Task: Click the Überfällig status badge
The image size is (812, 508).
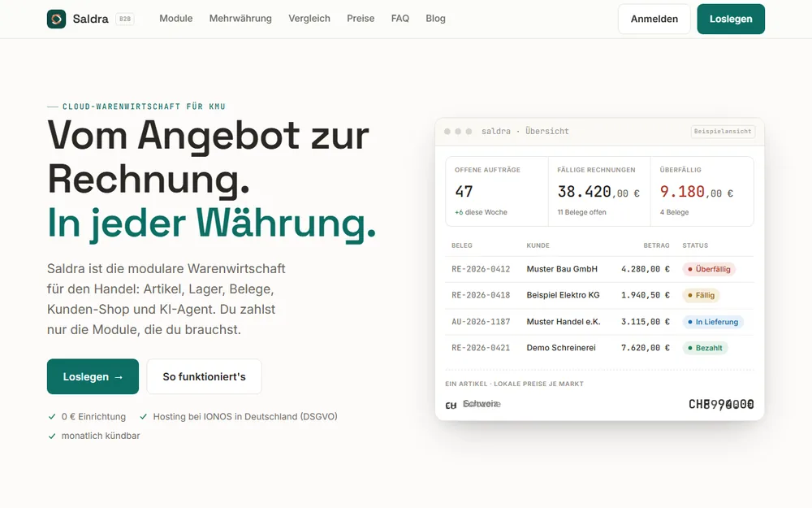Action: point(709,269)
